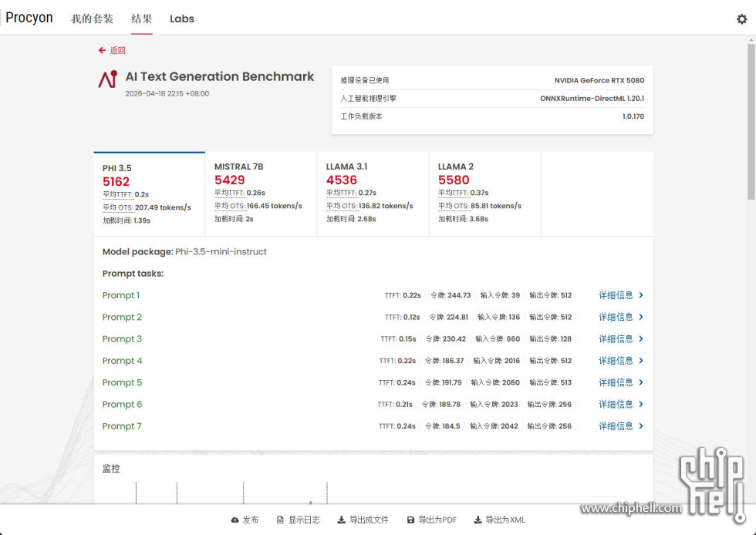Expand Prompt 1 chevron arrow
The image size is (756, 535).
coord(641,295)
